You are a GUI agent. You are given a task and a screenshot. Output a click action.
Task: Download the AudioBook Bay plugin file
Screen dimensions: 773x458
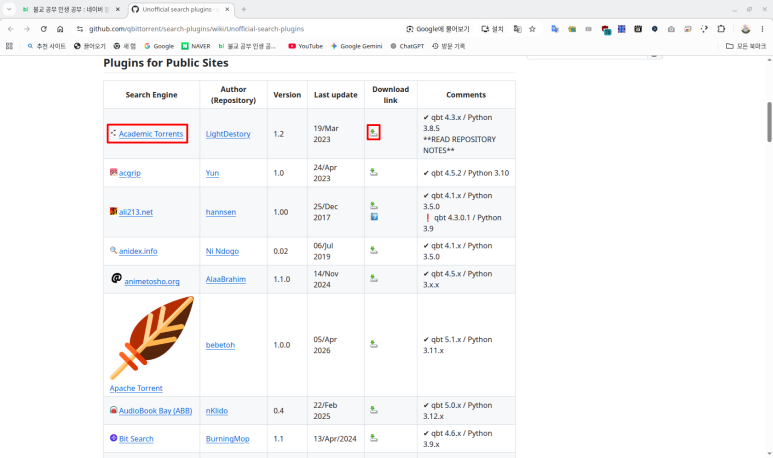click(x=374, y=410)
